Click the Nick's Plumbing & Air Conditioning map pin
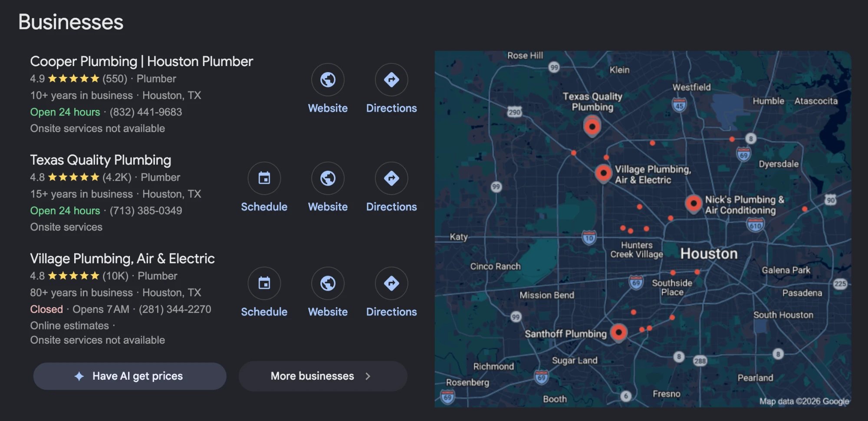868x421 pixels. 694,203
